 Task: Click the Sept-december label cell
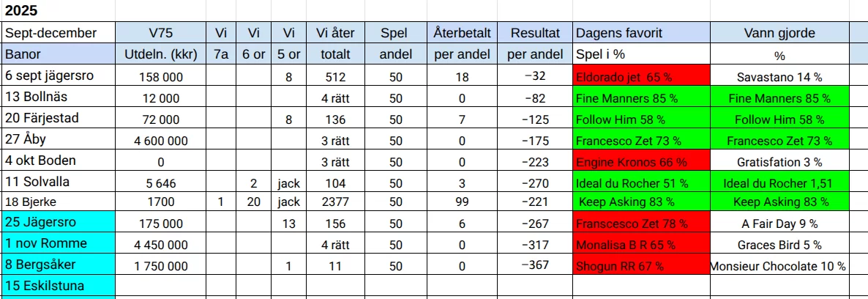(59, 33)
